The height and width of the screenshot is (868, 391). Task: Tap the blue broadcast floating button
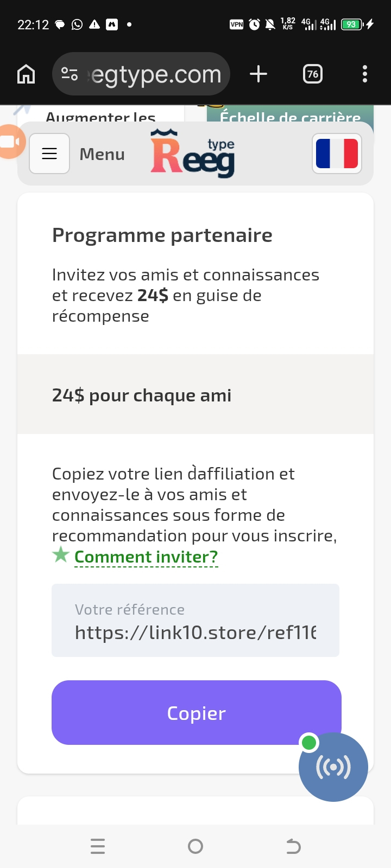[333, 767]
